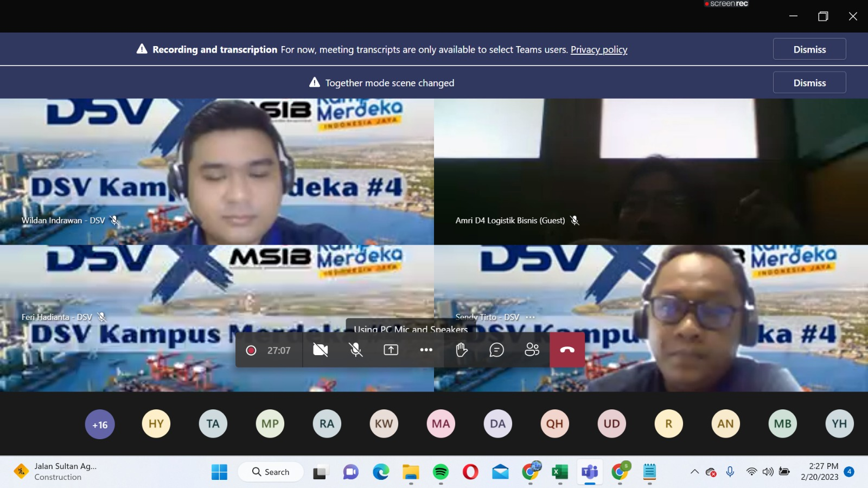
Task: Open File Explorer from taskbar
Action: 411,472
